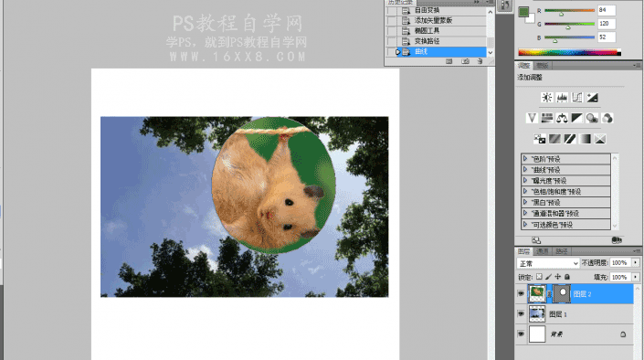Click the History panel scroll-down arrow

tap(490, 53)
